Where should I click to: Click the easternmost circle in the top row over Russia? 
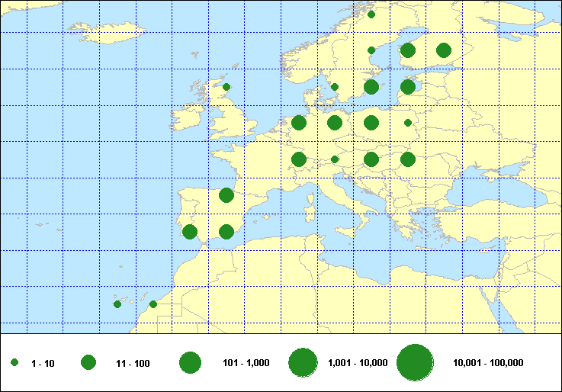(444, 51)
